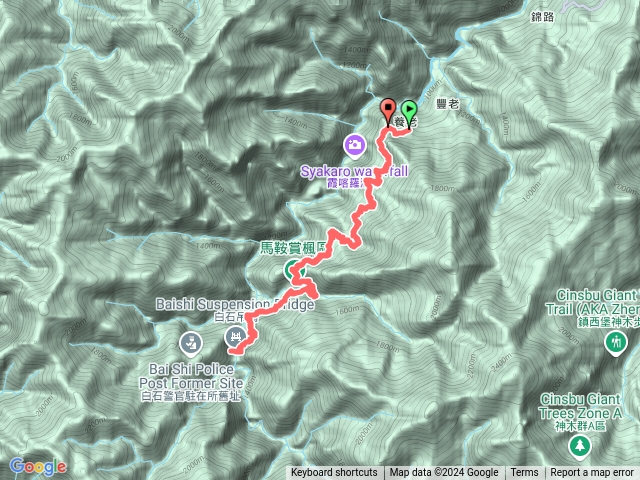Click the 錦路 place label
The width and height of the screenshot is (640, 480).
click(x=542, y=16)
